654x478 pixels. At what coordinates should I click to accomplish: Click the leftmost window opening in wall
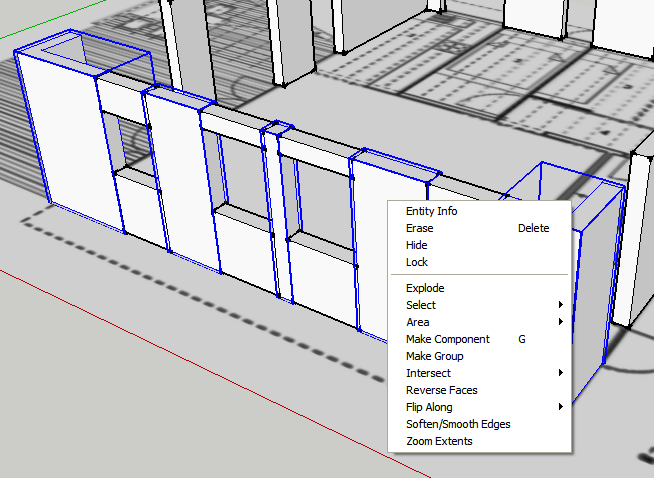click(133, 145)
